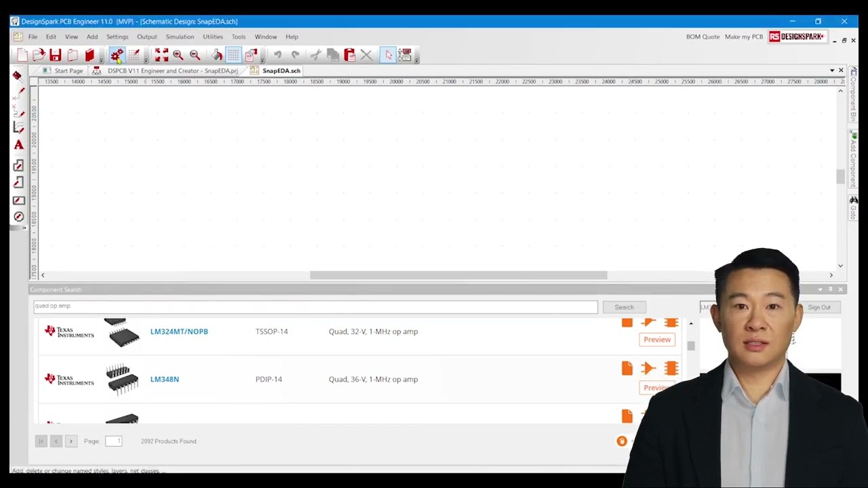The height and width of the screenshot is (488, 868).
Task: Click the Page number input box
Action: coord(113,441)
